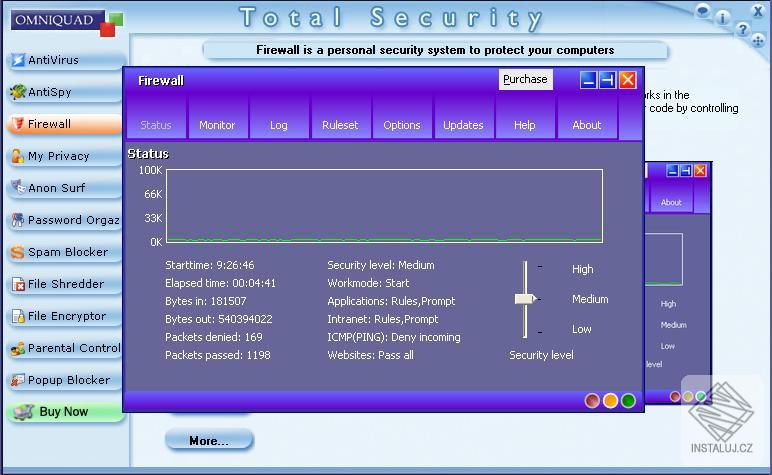Viewport: 772px width, 475px height.
Task: Click the dock/restore button of front Firewall window
Action: tap(608, 80)
